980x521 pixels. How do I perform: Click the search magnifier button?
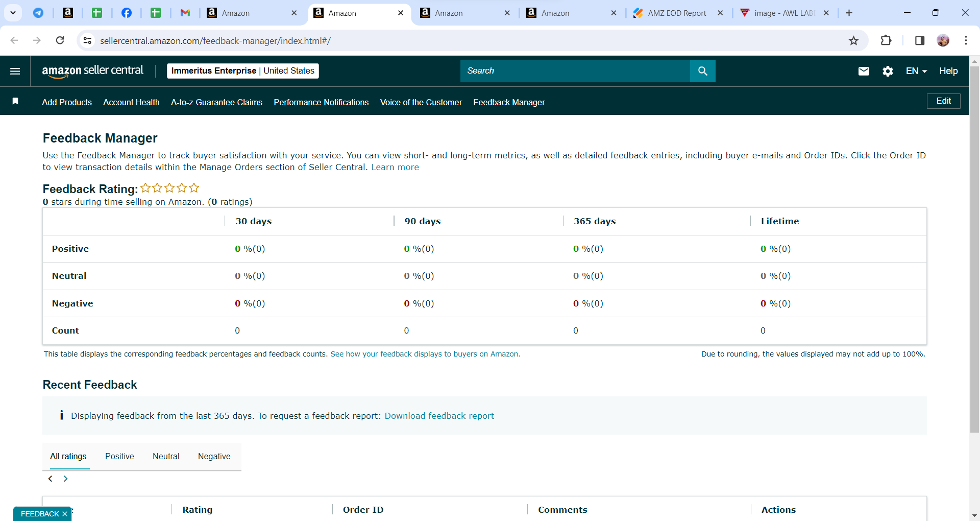703,71
